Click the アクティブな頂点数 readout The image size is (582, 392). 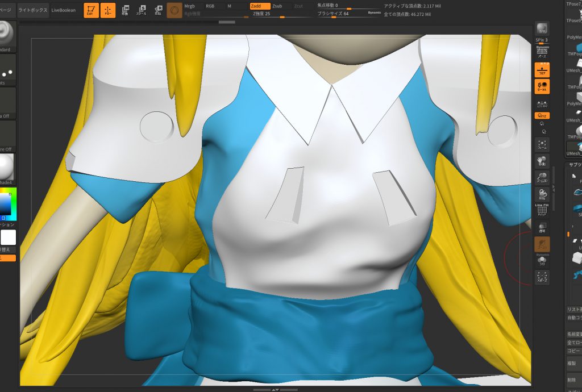(412, 6)
